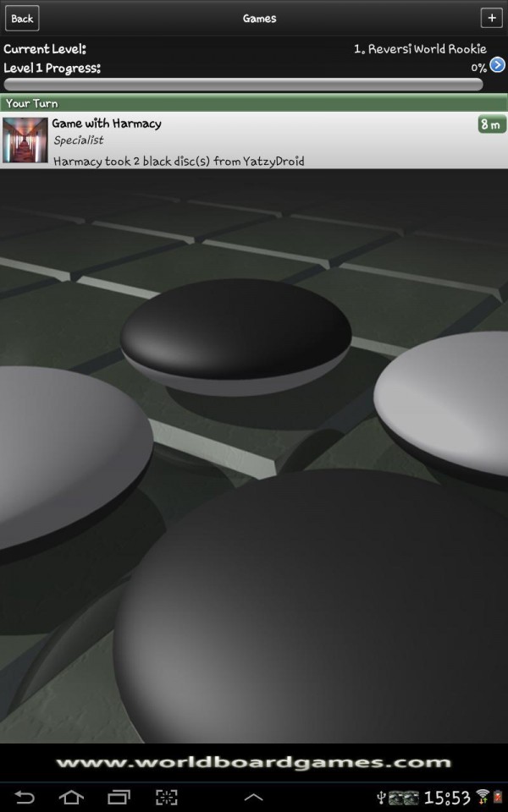Viewport: 508px width, 812px height.
Task: Click the Level 1 progress bar
Action: coord(243,85)
